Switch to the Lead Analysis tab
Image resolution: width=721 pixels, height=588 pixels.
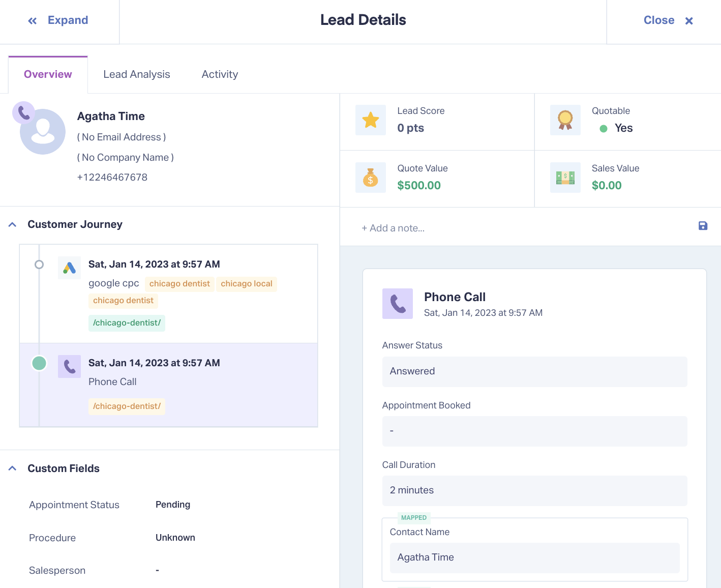click(x=137, y=74)
